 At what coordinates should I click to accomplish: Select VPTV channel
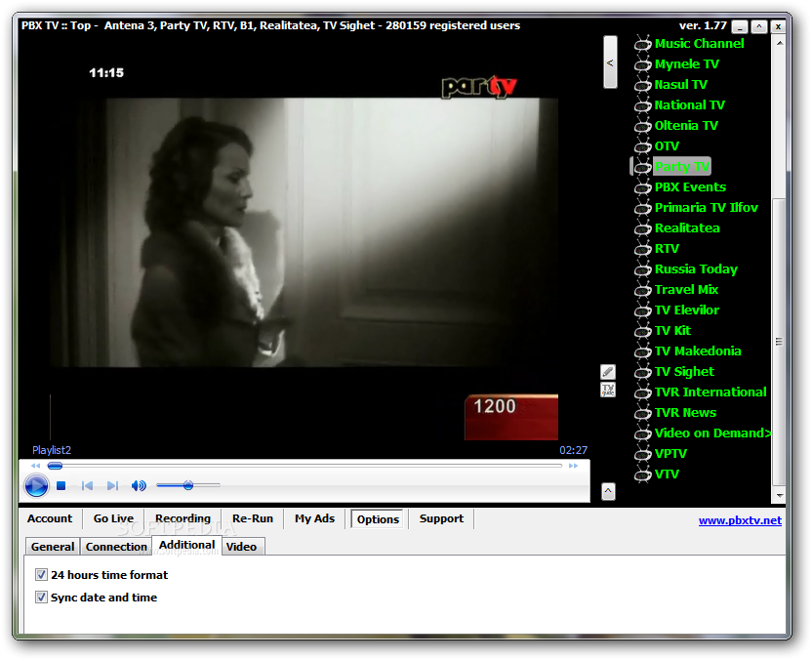click(x=670, y=454)
